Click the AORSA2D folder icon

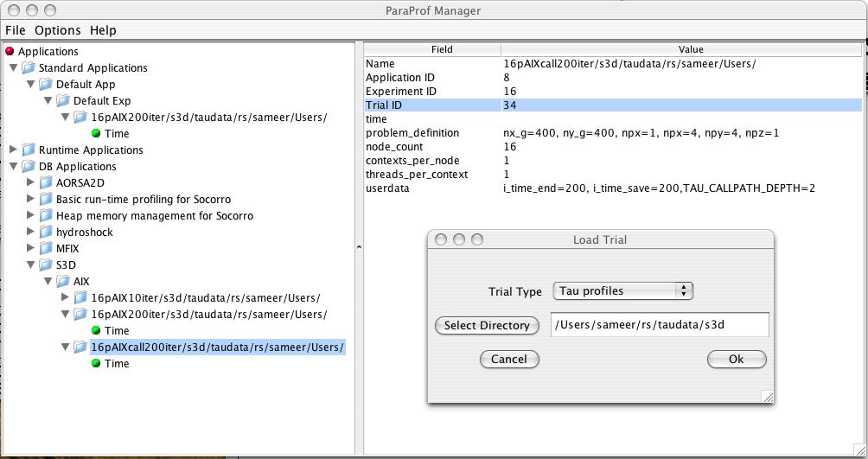pos(47,182)
